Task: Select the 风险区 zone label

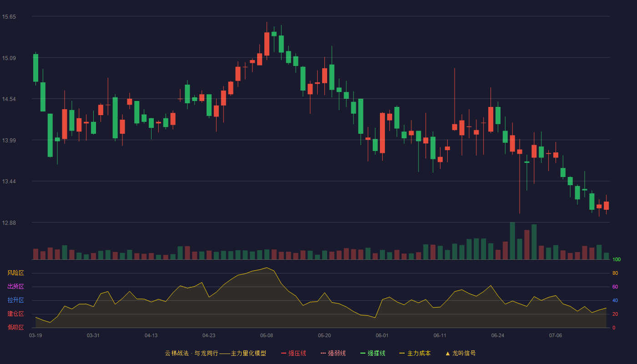Action: click(15, 273)
